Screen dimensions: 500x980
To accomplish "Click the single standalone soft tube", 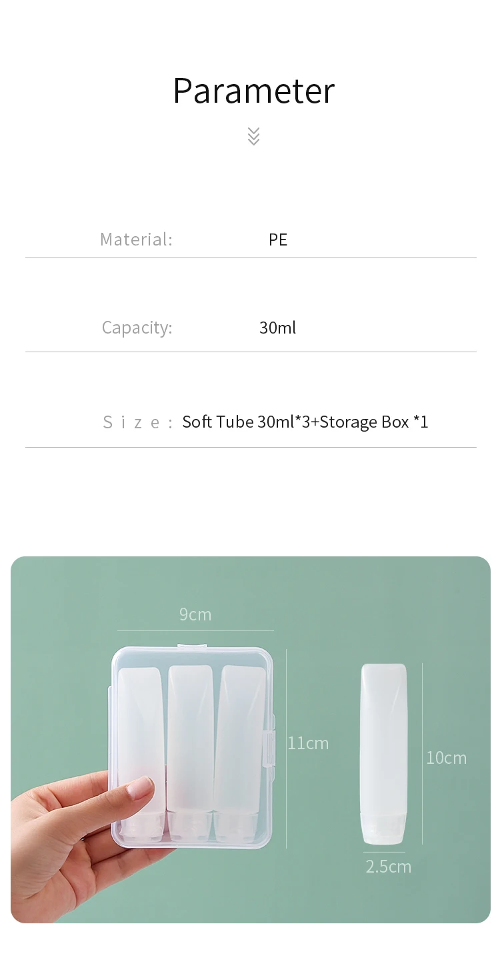I will pyautogui.click(x=383, y=754).
